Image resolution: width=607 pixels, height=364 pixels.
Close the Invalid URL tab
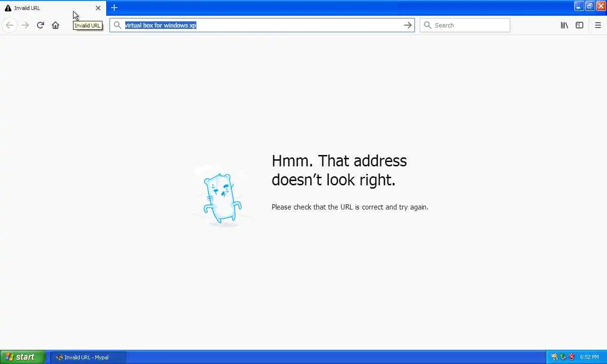98,8
